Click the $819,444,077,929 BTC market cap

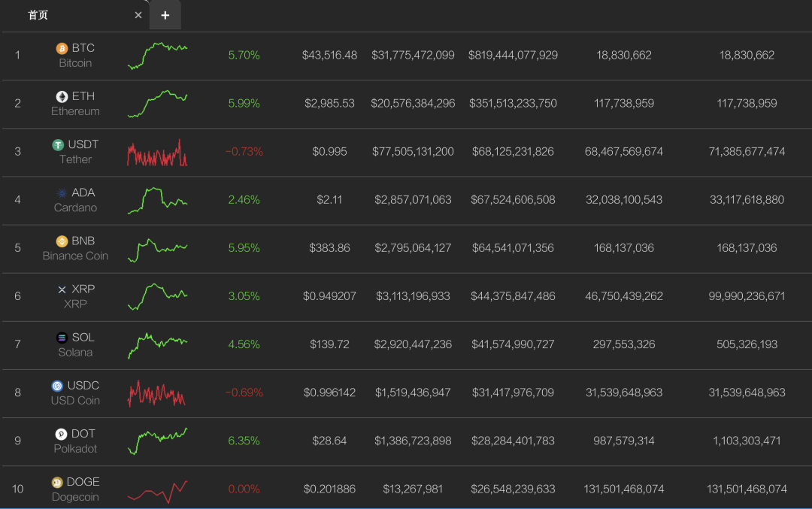point(513,56)
